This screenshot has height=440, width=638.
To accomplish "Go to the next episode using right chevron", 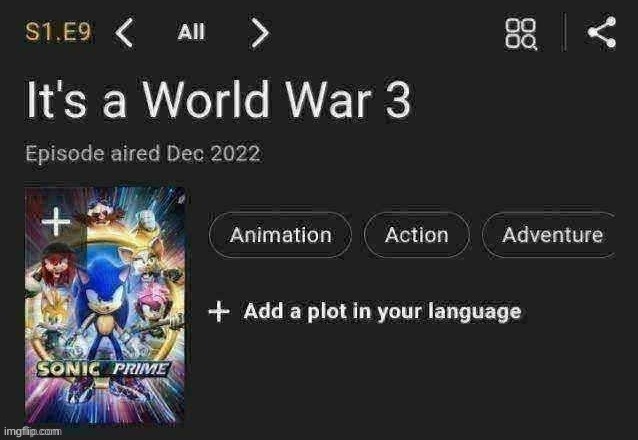I will click(259, 32).
